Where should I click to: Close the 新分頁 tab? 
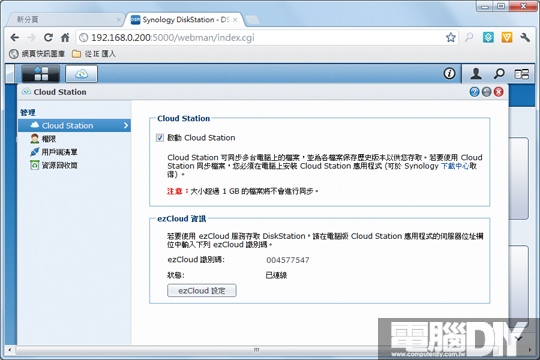click(118, 20)
